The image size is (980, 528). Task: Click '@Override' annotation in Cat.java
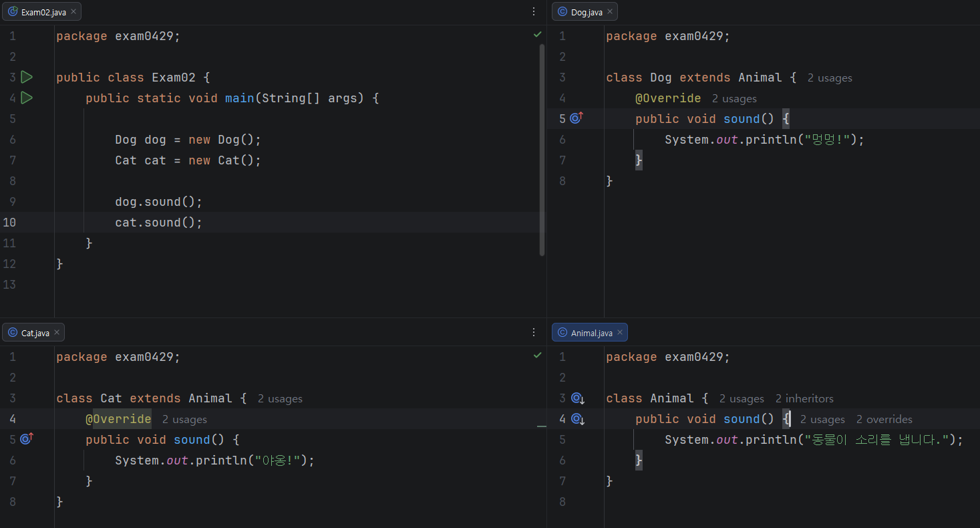pyautogui.click(x=118, y=419)
